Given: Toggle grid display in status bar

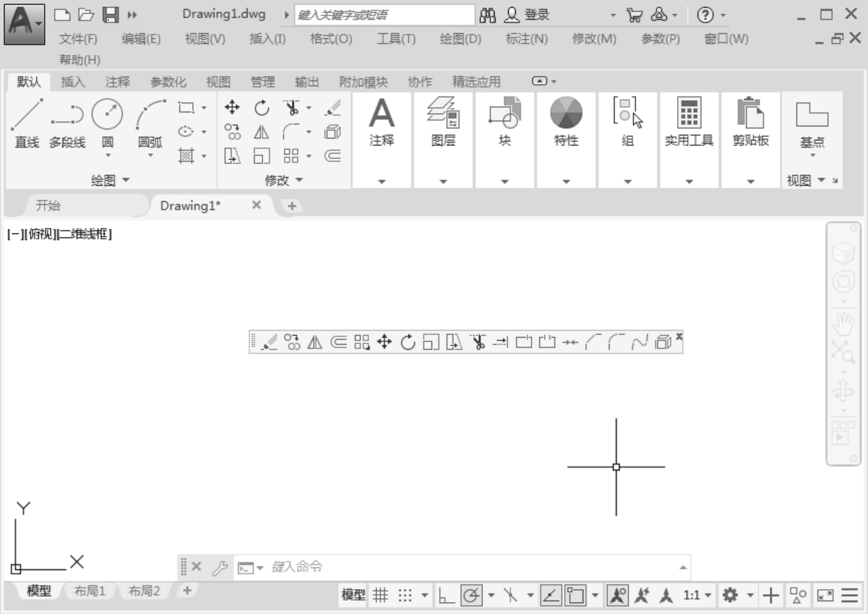Looking at the screenshot, I should (380, 595).
